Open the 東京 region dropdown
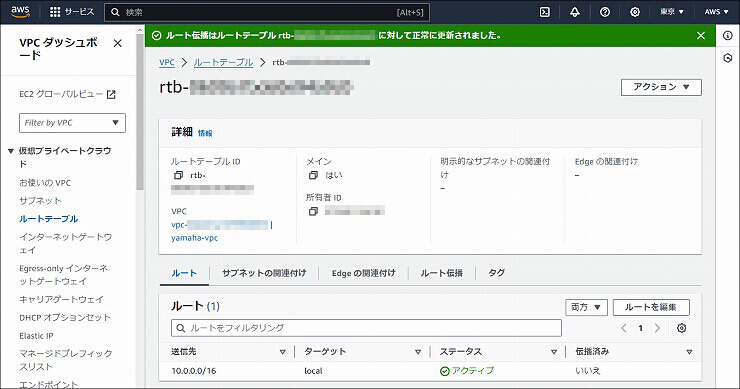740x389 pixels. click(672, 12)
